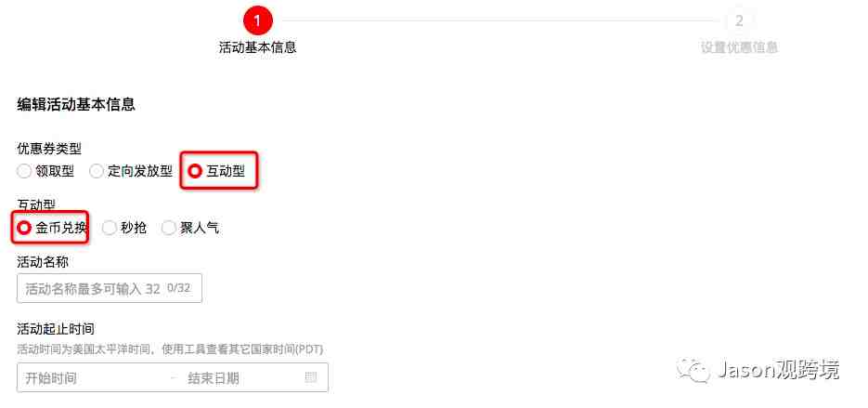868x408 pixels.
Task: Click the Jason观跨境 watermark text
Action: (778, 369)
